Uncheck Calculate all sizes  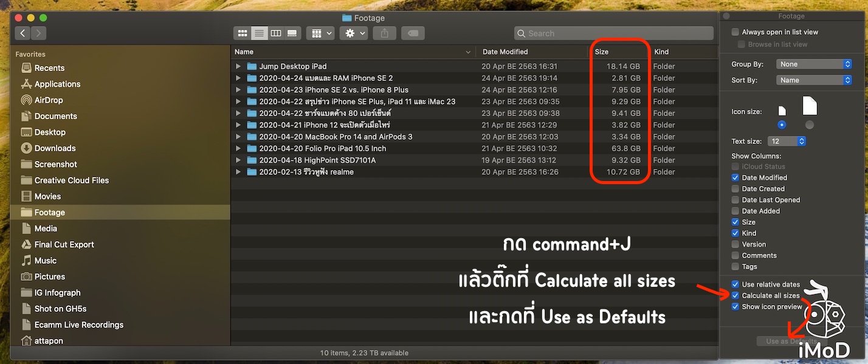735,295
